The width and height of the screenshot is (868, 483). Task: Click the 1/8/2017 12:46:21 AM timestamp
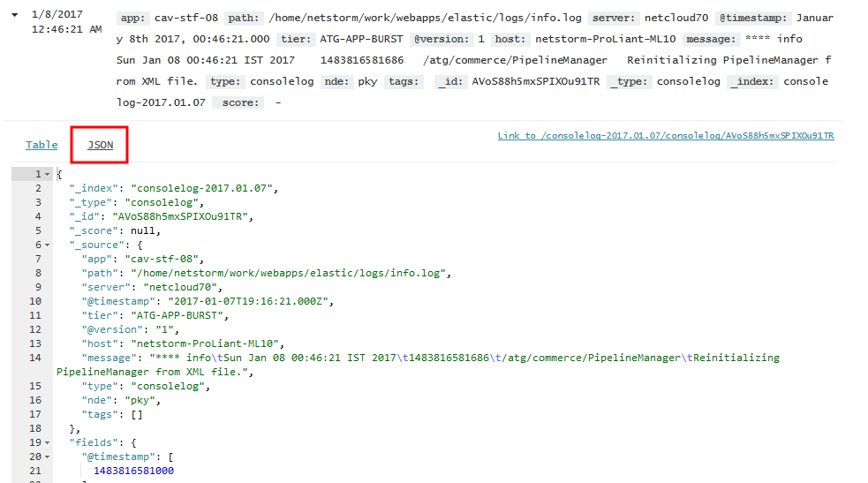[66, 21]
